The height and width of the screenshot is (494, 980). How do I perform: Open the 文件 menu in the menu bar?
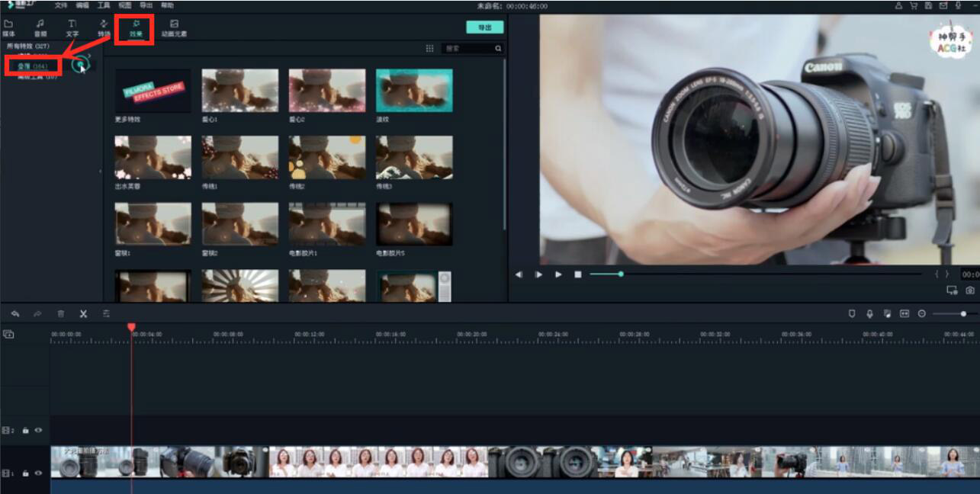point(61,5)
